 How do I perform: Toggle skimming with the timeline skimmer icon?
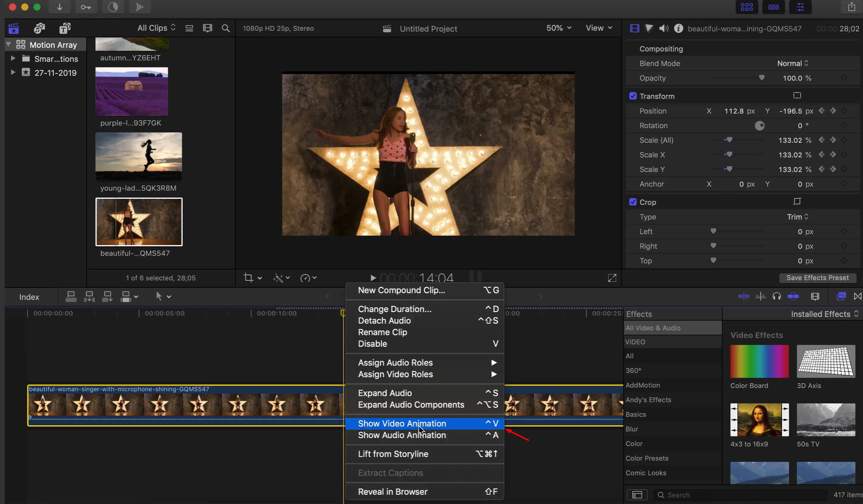[743, 296]
